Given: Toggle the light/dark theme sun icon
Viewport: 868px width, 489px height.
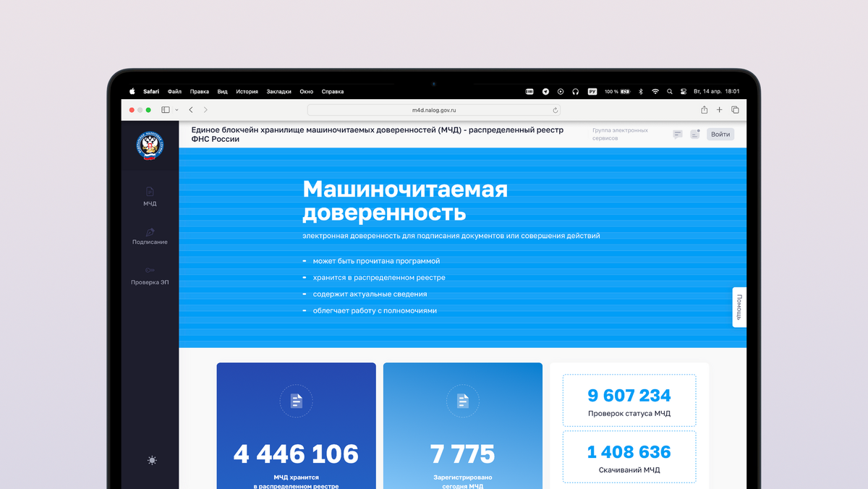Looking at the screenshot, I should point(152,460).
